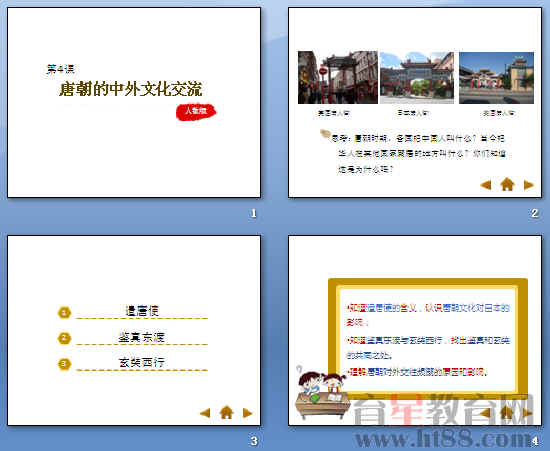
Task: Click previous arrow on slide 3
Action: [x=205, y=413]
